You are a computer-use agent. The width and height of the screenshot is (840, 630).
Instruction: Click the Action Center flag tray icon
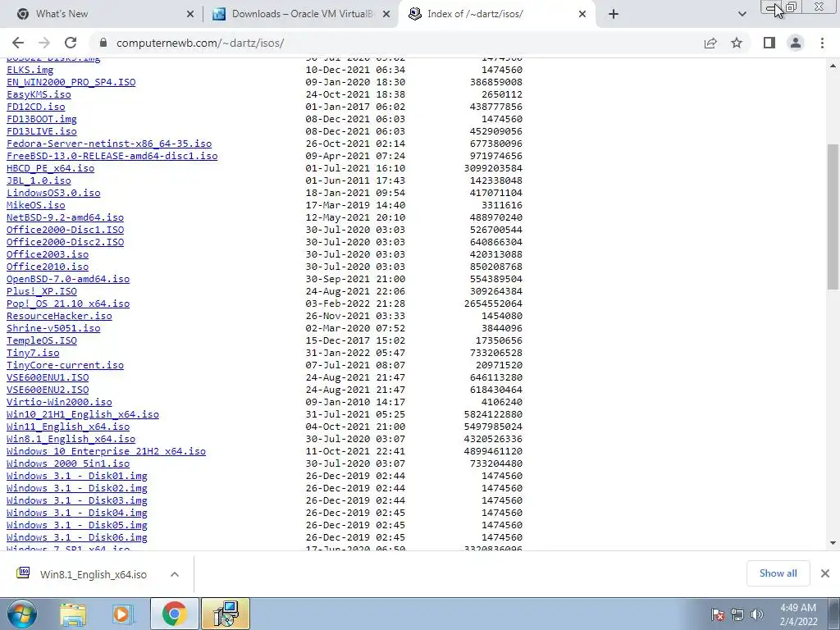(718, 614)
